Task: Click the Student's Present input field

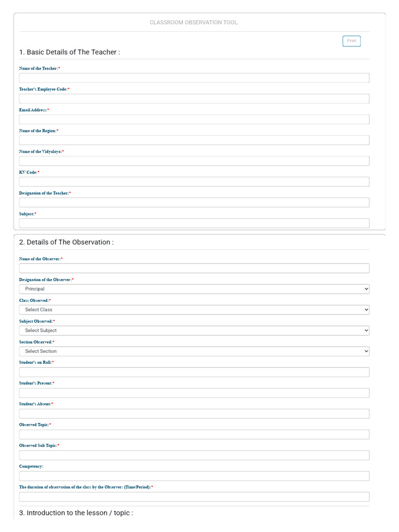Action: pos(194,393)
